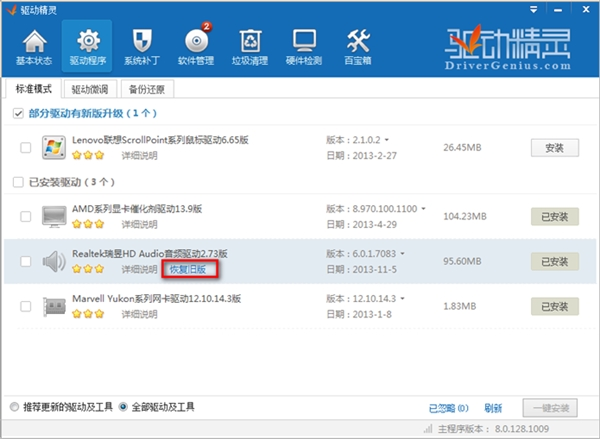Screen dimensions: 600x439
Task: Uncheck 部分驱动有新版升级 checkbox
Action: (x=16, y=114)
